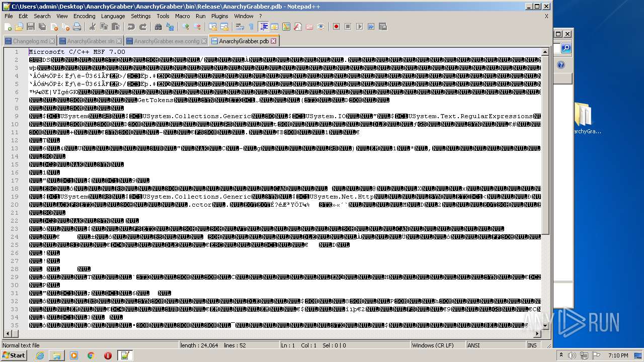Close the AnarchyGrabber.pdb tab
The height and width of the screenshot is (362, 644).
(x=273, y=41)
